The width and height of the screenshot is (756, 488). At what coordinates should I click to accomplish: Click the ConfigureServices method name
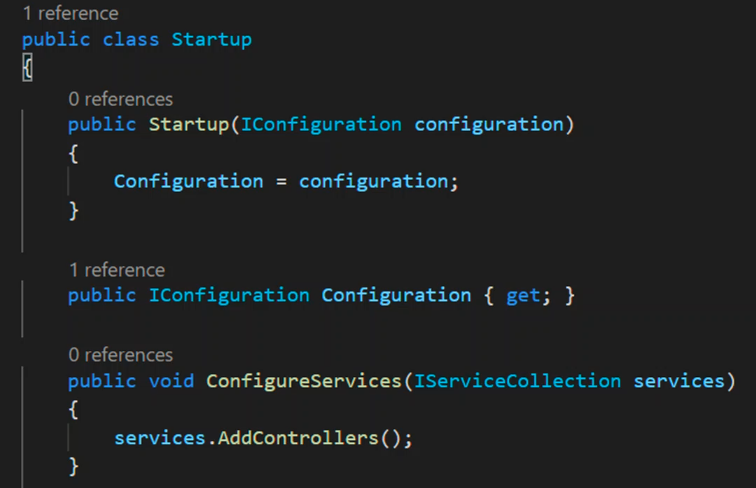point(304,381)
